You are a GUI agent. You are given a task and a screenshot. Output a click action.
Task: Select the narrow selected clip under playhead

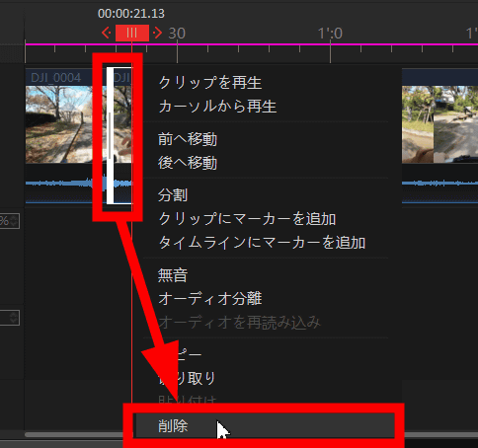tap(119, 135)
